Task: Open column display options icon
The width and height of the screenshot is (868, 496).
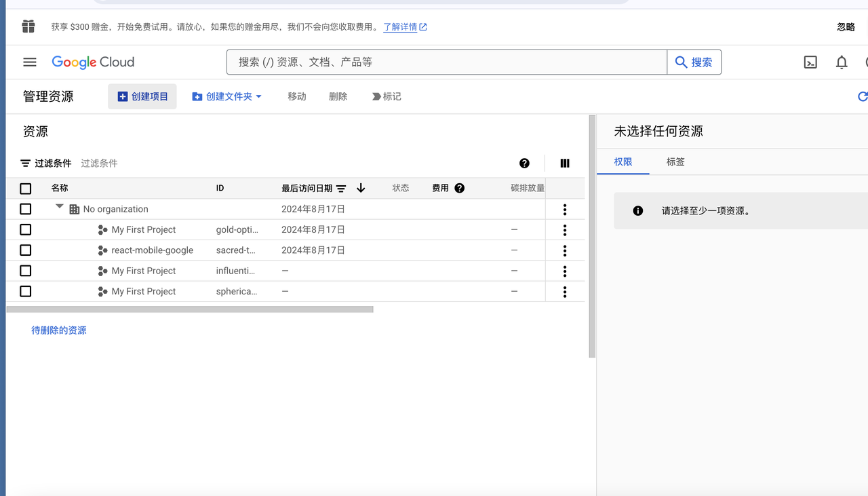Action: tap(565, 163)
